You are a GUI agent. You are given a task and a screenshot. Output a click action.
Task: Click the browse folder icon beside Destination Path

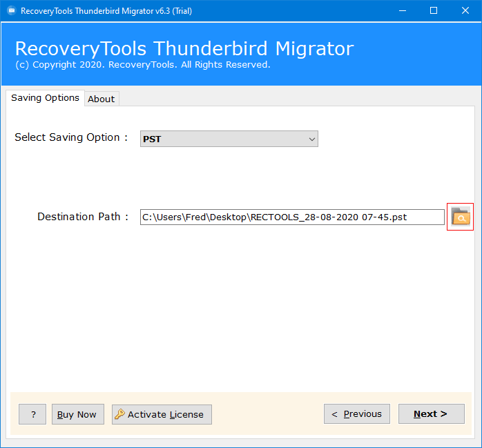click(x=460, y=217)
